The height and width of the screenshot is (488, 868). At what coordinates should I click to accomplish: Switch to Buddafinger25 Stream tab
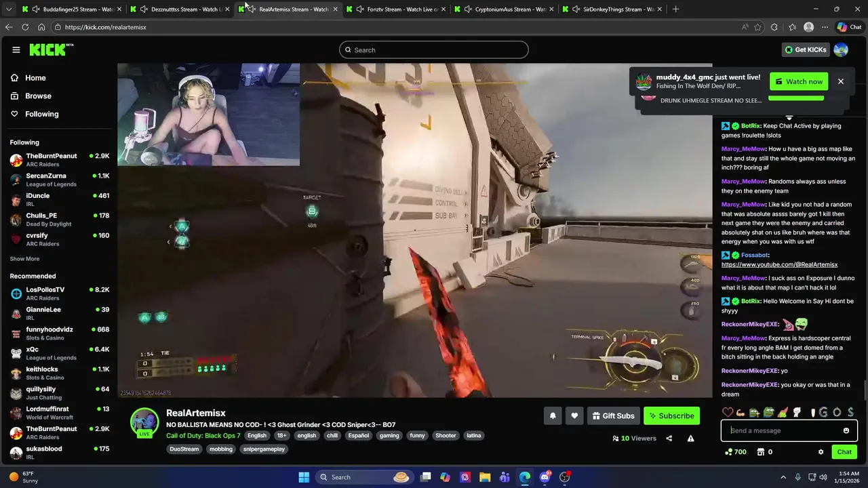point(71,9)
